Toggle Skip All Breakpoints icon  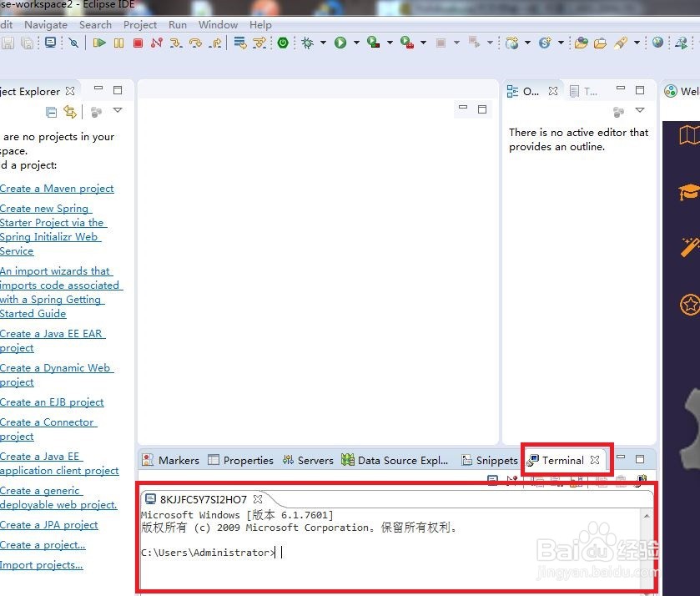[73, 43]
